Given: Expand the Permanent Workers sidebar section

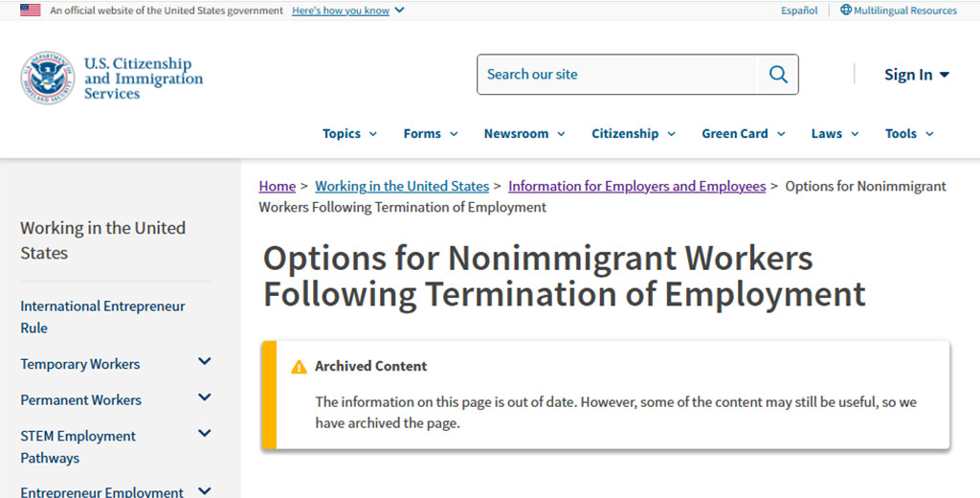Looking at the screenshot, I should point(204,398).
